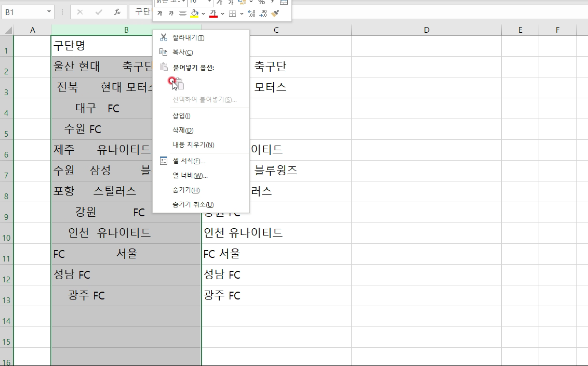The height and width of the screenshot is (366, 588).
Task: Open the fill color dropdown arrow
Action: point(203,14)
